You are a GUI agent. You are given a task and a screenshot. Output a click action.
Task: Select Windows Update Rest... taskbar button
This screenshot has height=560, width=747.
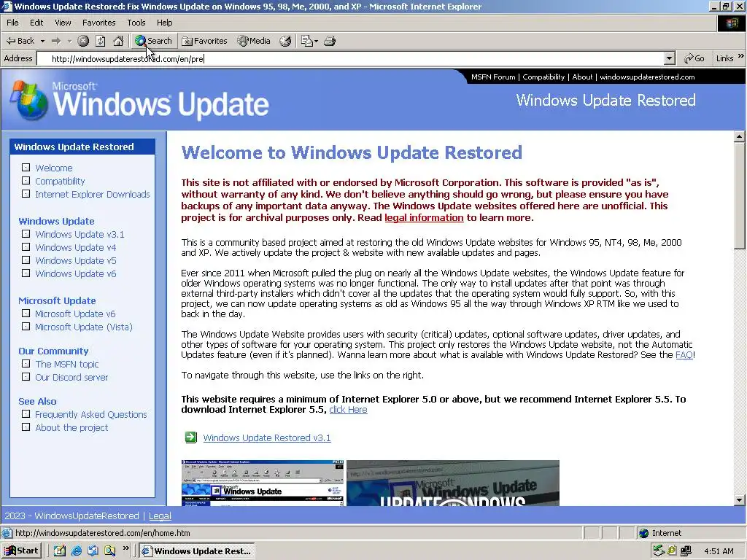coord(197,551)
